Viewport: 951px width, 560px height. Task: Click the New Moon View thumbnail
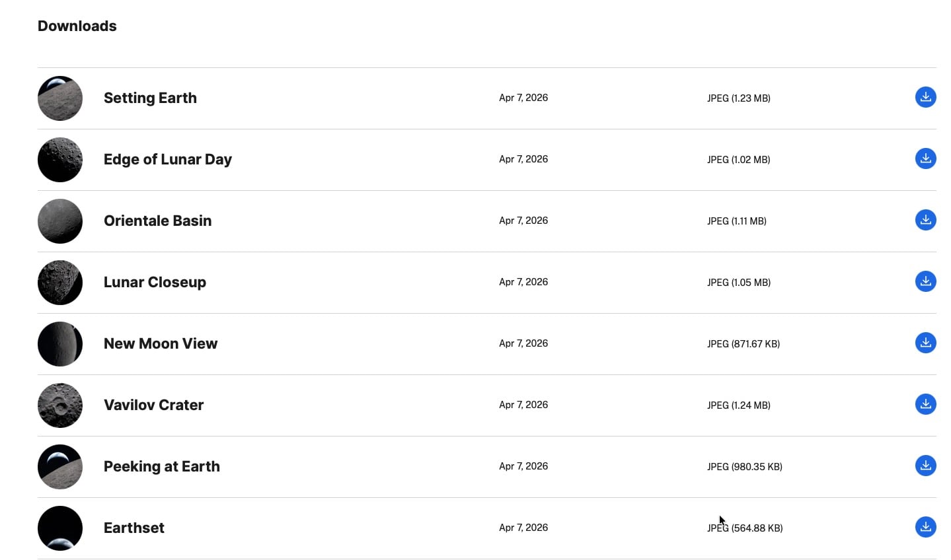click(60, 344)
